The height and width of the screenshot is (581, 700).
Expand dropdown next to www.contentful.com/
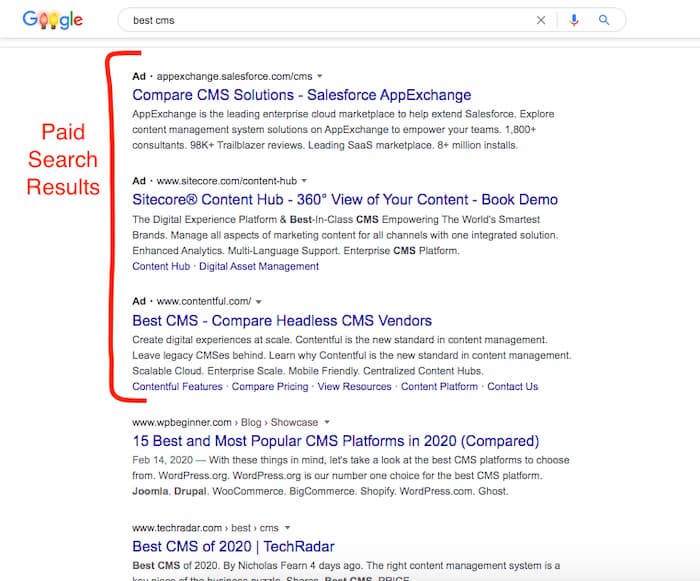coord(258,301)
